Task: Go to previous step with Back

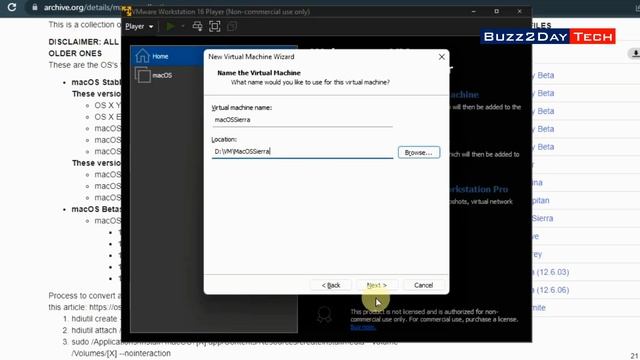Action: (331, 285)
